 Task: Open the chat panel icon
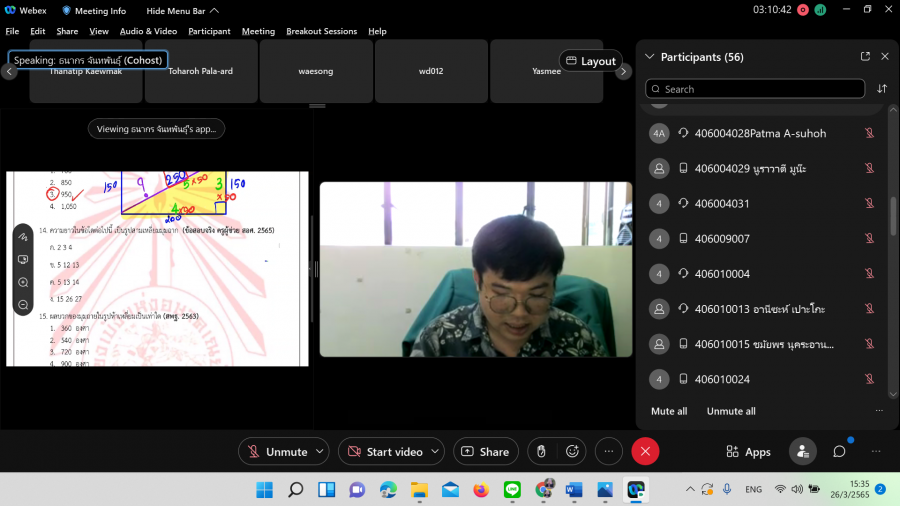point(839,452)
